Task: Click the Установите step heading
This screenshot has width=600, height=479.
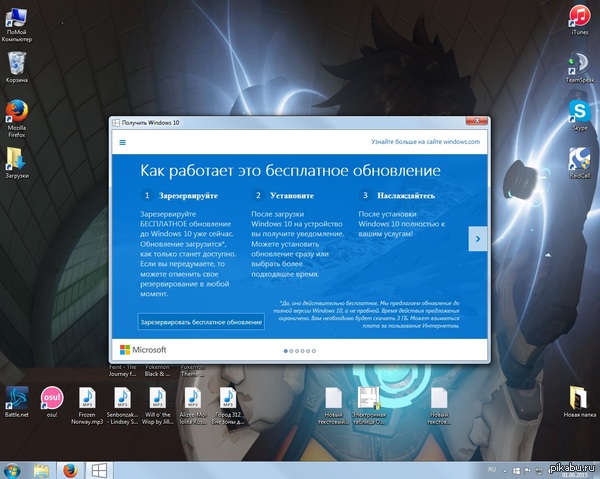Action: point(292,196)
